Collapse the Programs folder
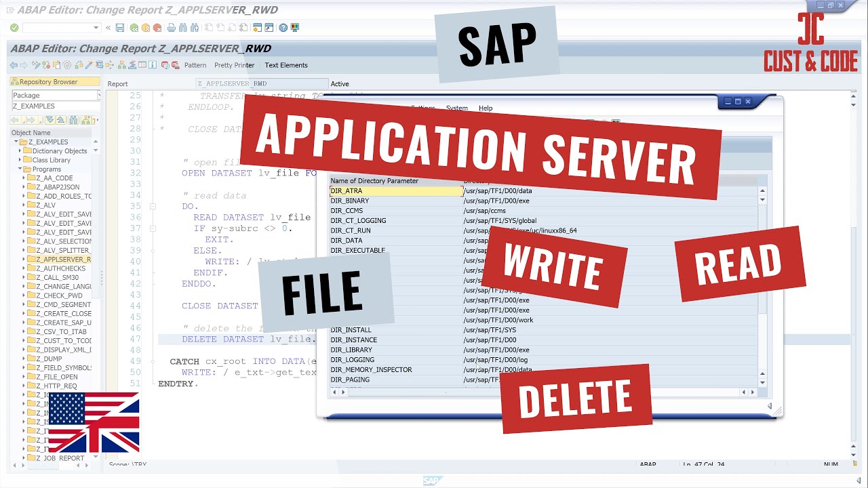This screenshot has height=488, width=868. tap(20, 169)
